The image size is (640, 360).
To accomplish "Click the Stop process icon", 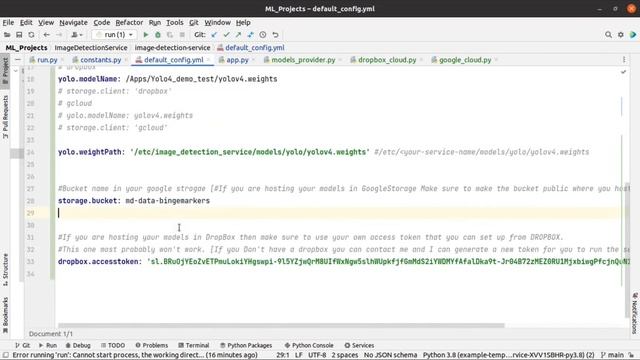I will 182,35.
